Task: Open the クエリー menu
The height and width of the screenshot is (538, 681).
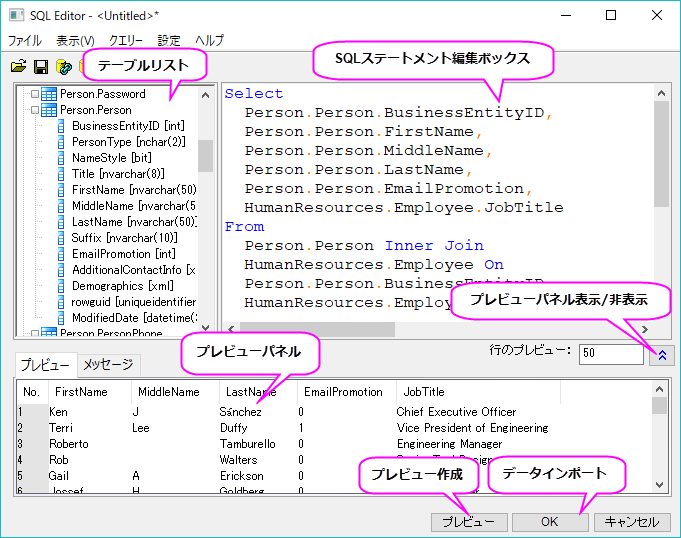Action: (x=126, y=40)
